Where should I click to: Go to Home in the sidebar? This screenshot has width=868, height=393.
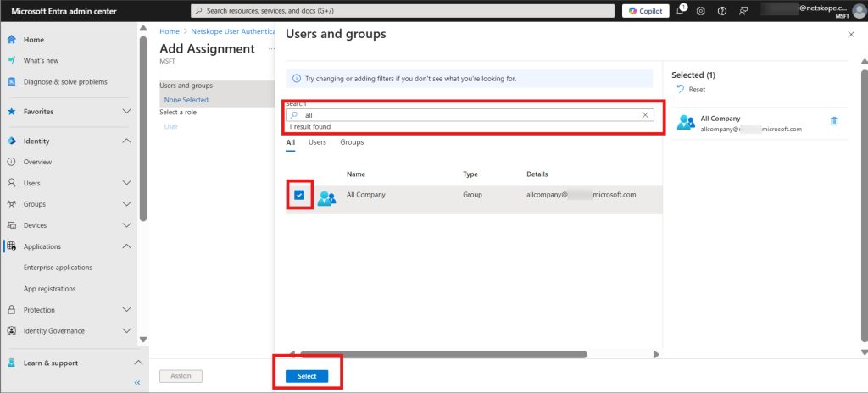pyautogui.click(x=34, y=40)
